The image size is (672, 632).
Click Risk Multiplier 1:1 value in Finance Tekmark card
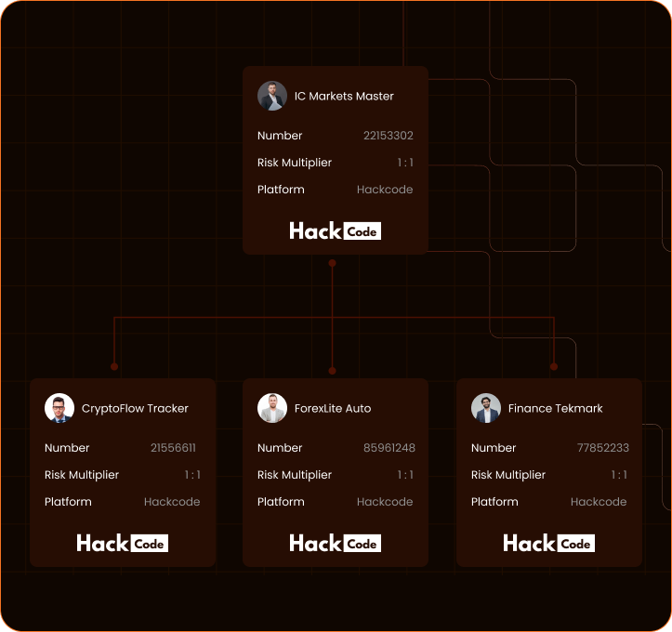coord(619,475)
